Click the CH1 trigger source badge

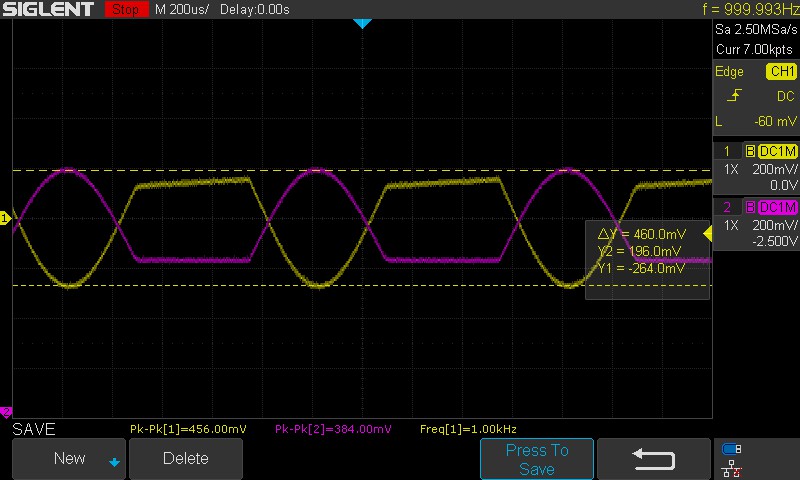click(781, 71)
